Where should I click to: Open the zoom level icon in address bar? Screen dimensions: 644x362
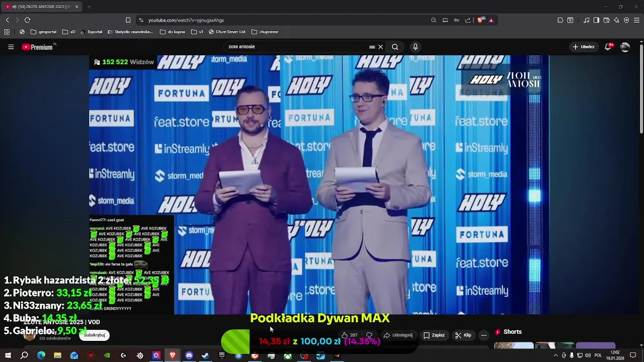pyautogui.click(x=434, y=20)
